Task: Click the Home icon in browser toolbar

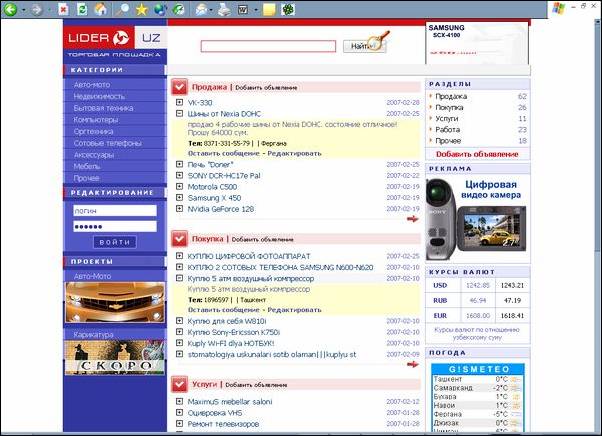Action: click(100, 9)
